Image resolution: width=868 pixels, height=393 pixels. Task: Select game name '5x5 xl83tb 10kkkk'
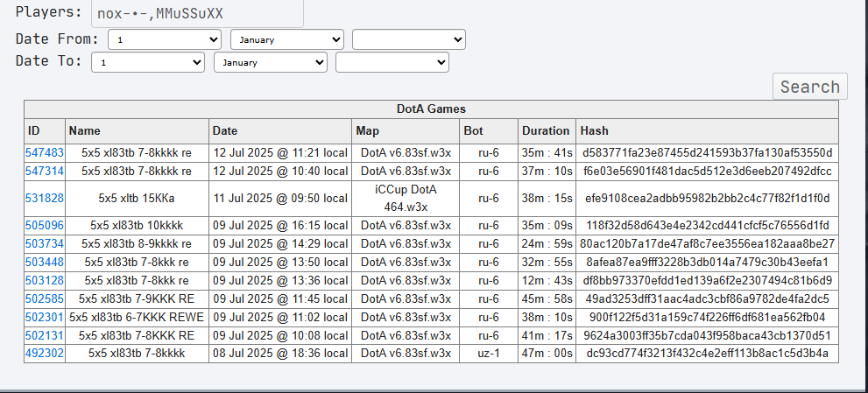[x=137, y=225]
